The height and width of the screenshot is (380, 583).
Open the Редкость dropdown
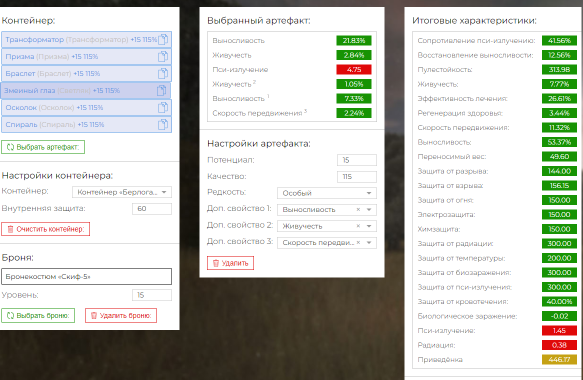coord(327,193)
